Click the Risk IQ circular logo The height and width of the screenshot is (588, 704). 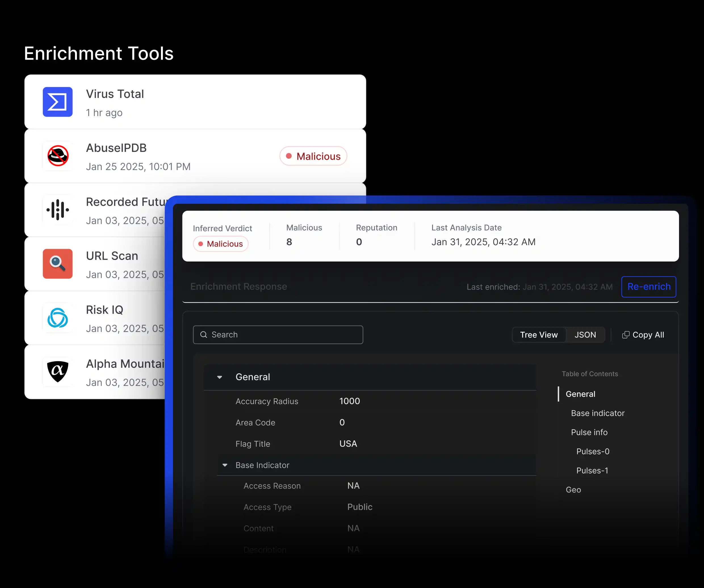pos(58,318)
